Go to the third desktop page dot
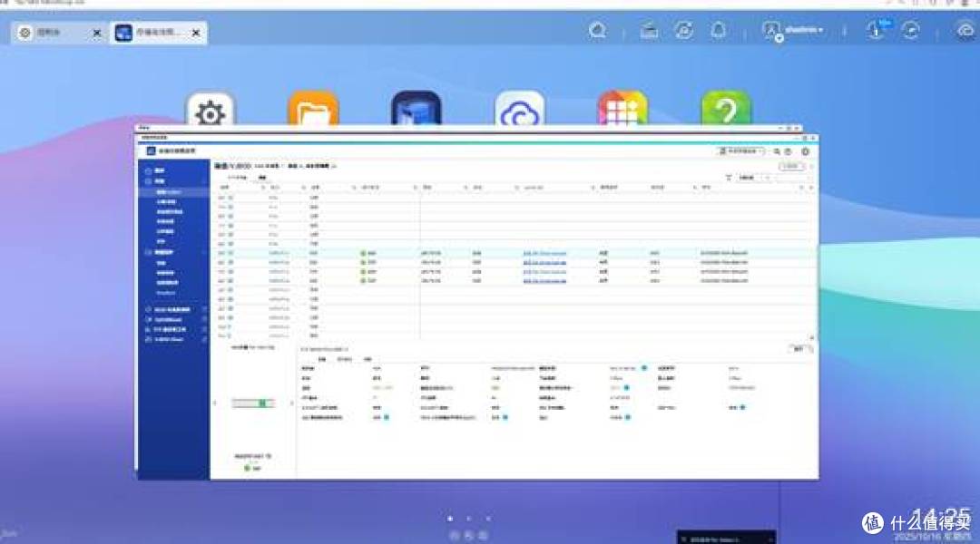The image size is (980, 544). 488,519
